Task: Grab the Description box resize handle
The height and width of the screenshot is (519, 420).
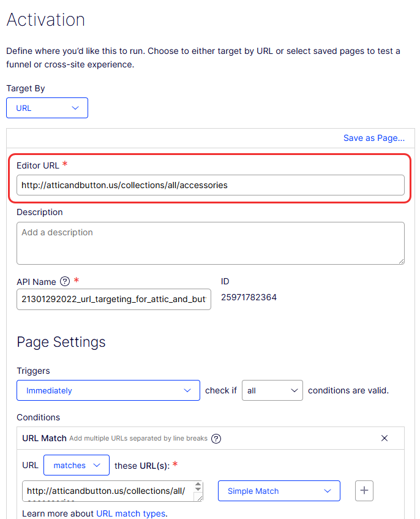Action: coord(401,261)
